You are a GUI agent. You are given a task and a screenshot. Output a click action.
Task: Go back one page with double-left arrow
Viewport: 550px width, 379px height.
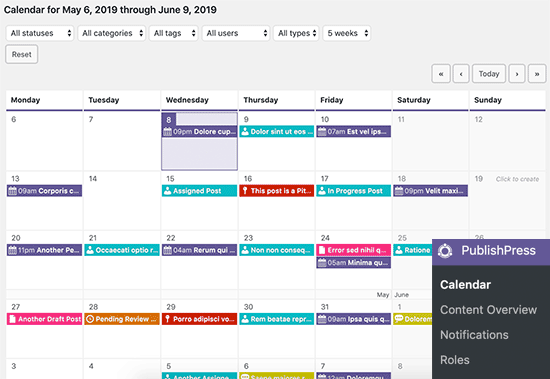pyautogui.click(x=441, y=74)
